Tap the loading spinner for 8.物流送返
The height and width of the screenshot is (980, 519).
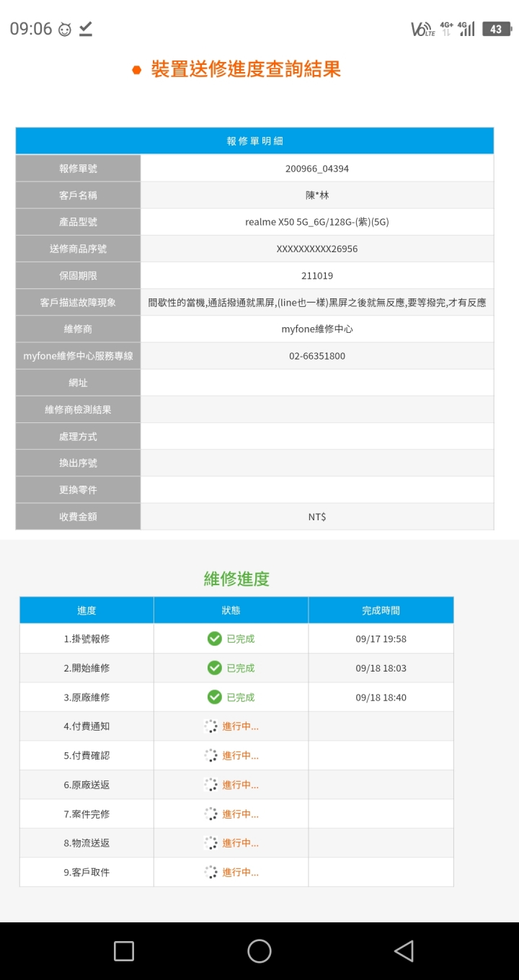point(210,842)
